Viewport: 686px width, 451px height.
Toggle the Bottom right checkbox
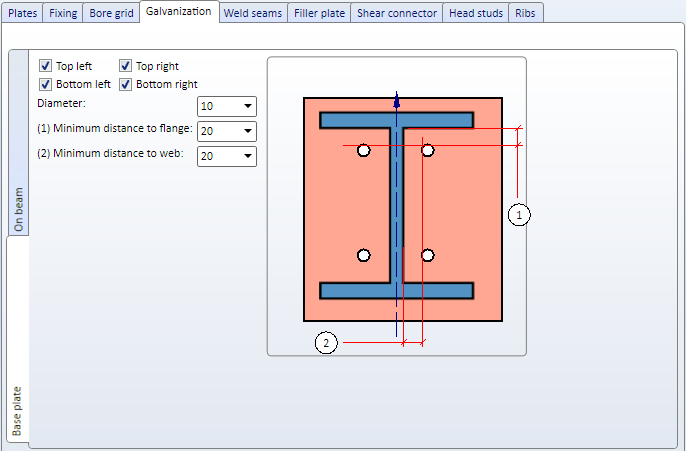pos(125,84)
